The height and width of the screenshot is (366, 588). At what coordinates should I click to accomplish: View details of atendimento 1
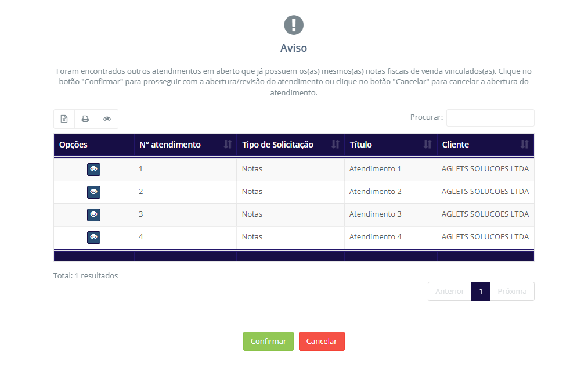coord(93,169)
